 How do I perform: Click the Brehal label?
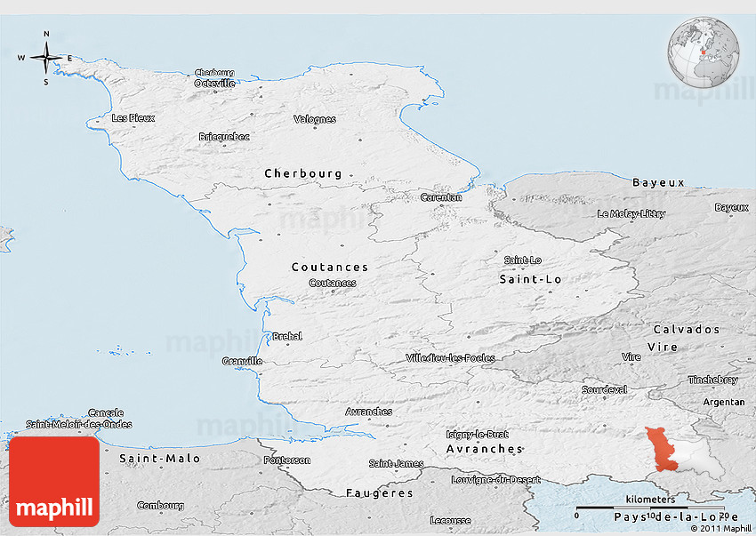point(287,337)
